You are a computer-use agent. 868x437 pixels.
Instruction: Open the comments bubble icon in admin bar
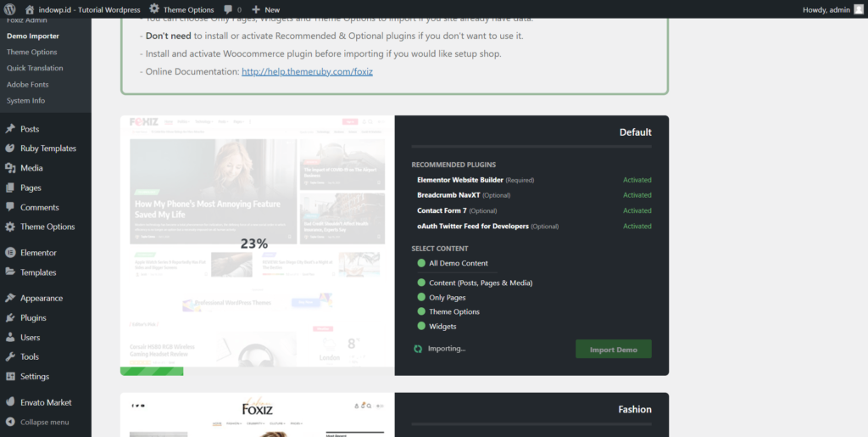tap(228, 9)
